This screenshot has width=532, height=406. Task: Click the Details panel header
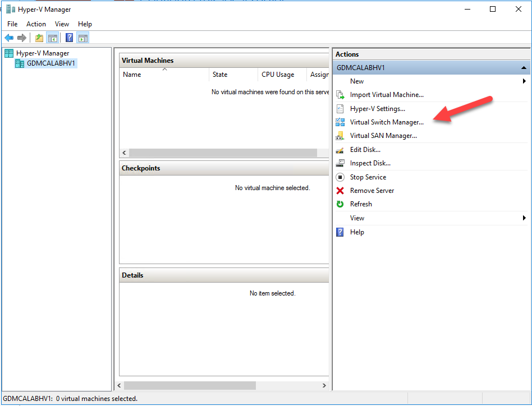click(224, 275)
